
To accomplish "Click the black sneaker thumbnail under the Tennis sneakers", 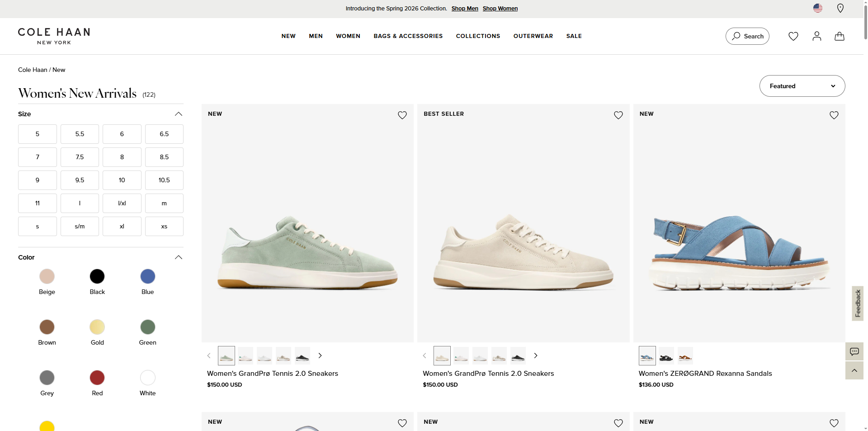I will pos(302,355).
